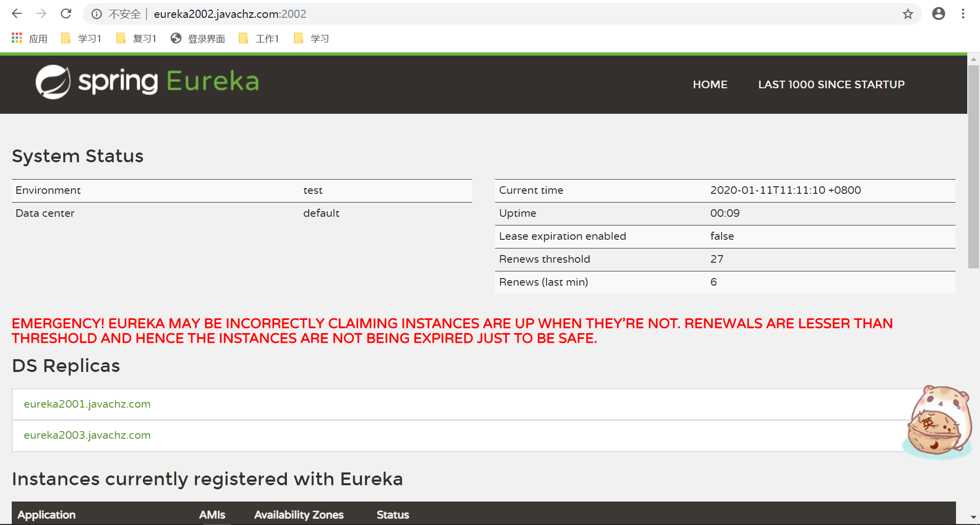Open site info for not secure icon
The image size is (980, 525).
pyautogui.click(x=96, y=14)
